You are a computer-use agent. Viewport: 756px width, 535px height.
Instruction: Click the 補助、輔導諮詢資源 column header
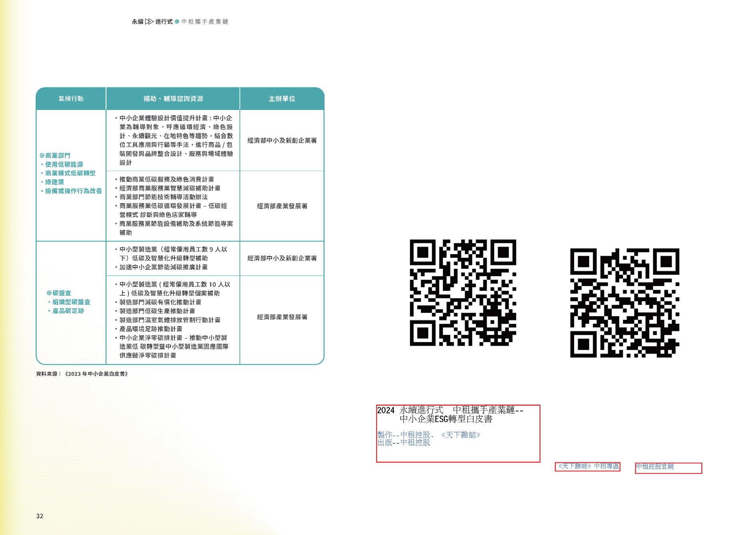173,99
